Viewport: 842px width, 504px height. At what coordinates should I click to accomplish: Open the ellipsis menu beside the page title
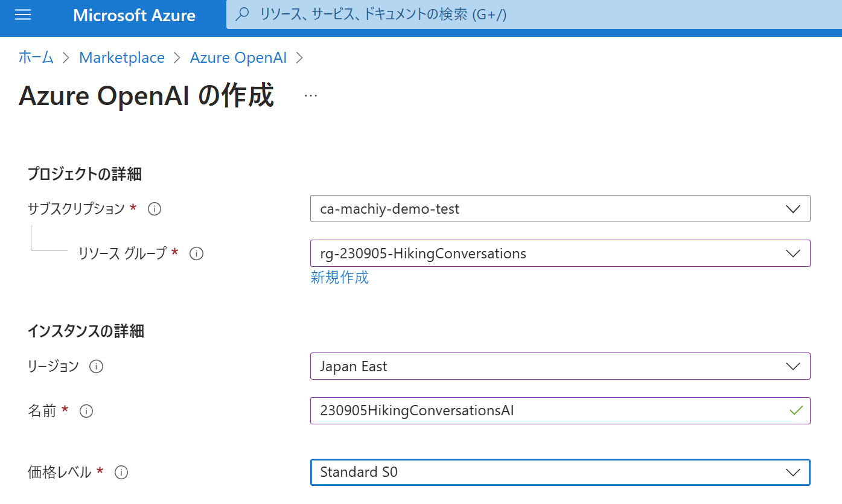click(x=311, y=96)
